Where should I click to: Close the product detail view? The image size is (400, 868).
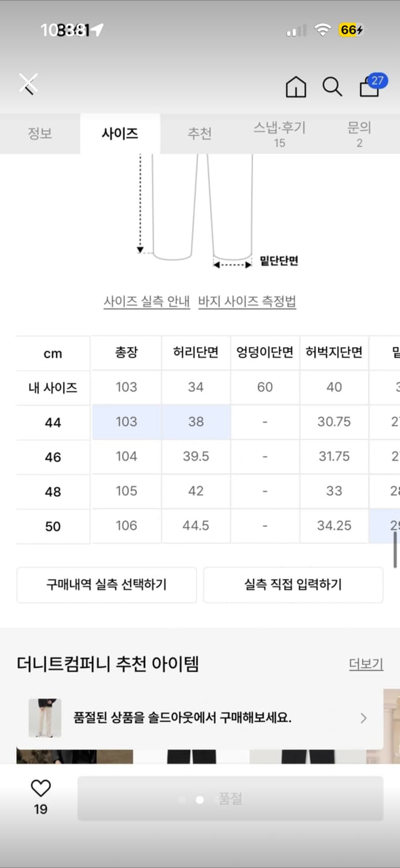27,83
